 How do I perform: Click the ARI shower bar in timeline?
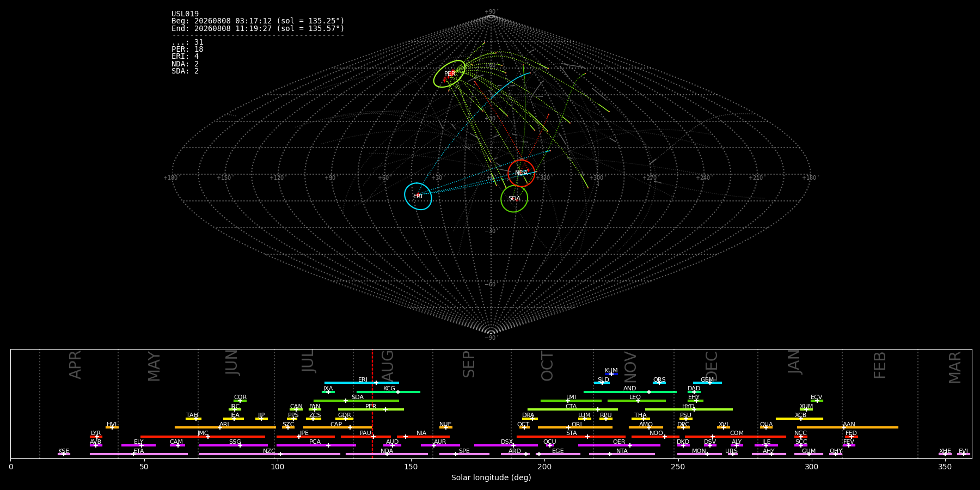point(225,427)
